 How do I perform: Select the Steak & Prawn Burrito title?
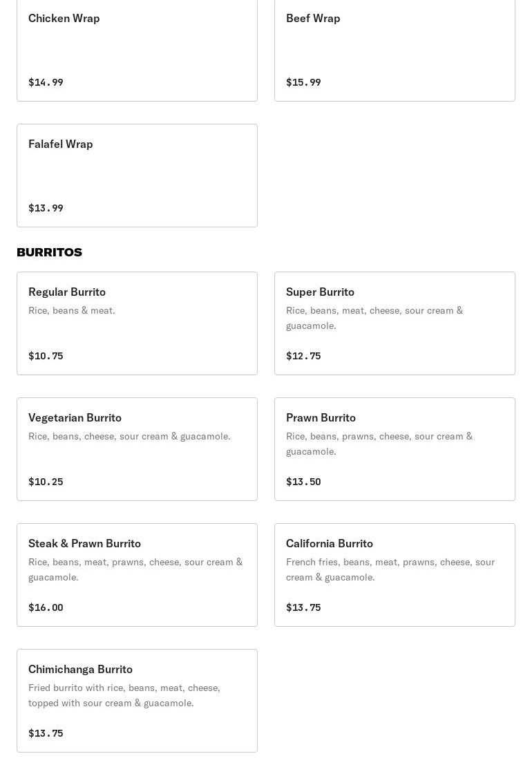point(84,543)
